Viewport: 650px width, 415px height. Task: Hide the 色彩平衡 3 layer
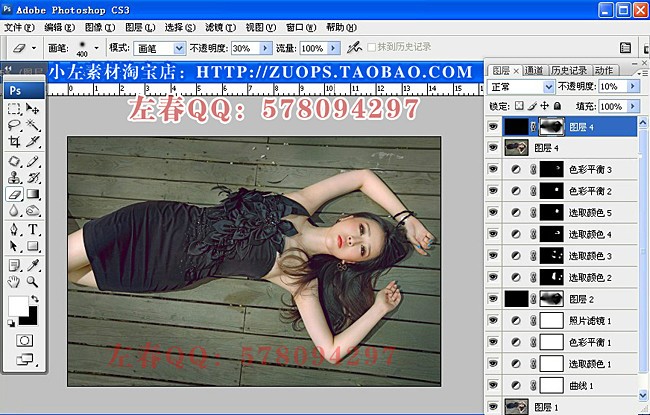[x=493, y=169]
